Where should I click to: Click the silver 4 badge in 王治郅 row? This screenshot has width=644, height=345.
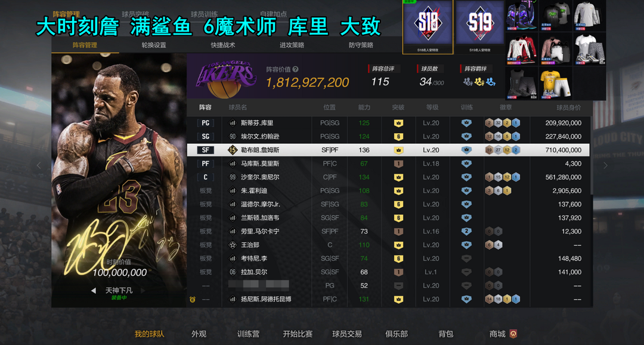coord(498,245)
